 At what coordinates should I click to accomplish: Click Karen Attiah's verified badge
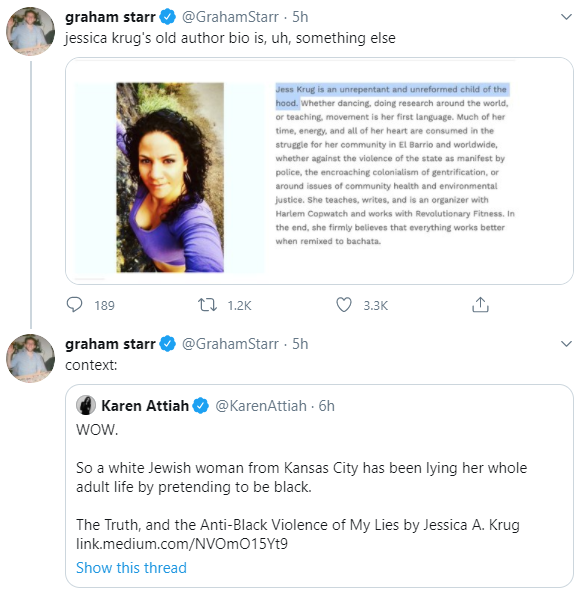point(201,406)
